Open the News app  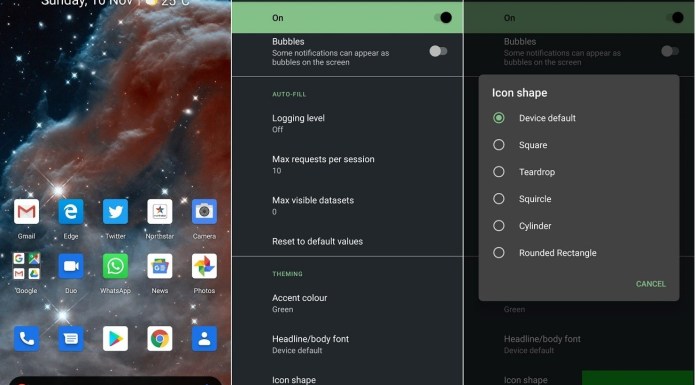click(x=160, y=266)
